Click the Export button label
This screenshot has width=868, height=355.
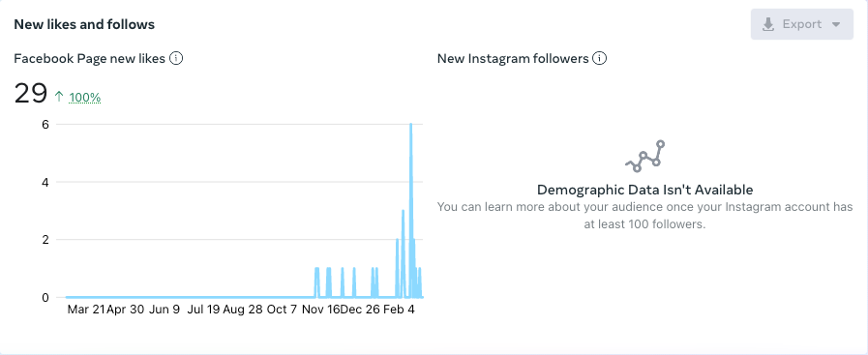pos(801,24)
